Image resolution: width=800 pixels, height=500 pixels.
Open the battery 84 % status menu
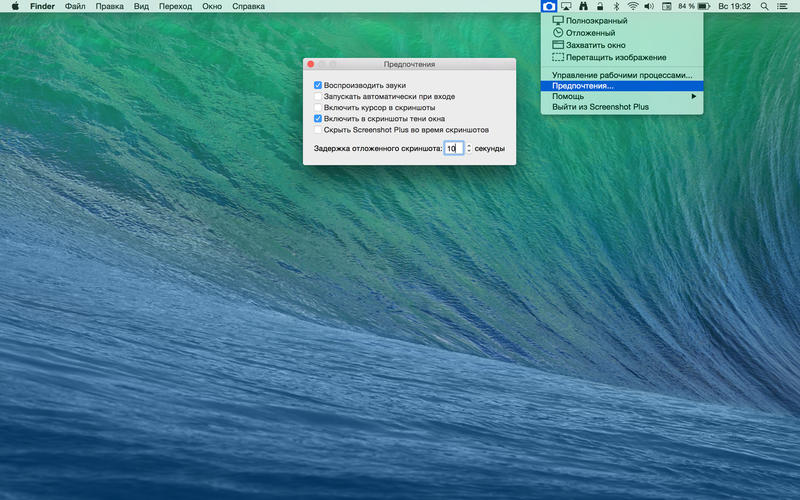point(694,6)
